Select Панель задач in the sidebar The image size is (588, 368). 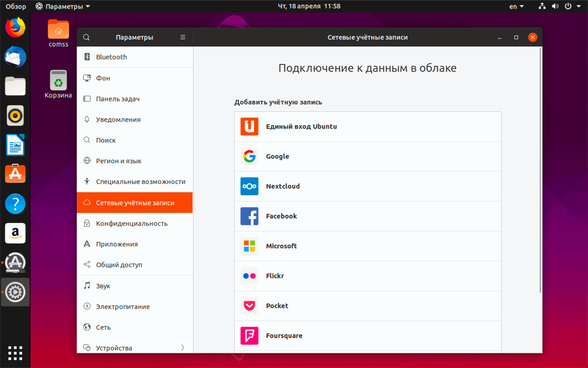click(135, 99)
